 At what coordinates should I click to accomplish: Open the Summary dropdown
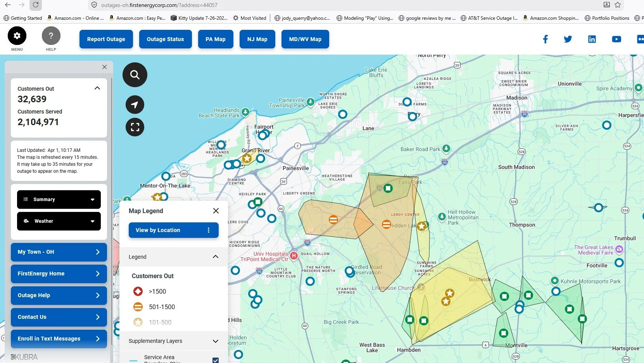[x=59, y=200]
